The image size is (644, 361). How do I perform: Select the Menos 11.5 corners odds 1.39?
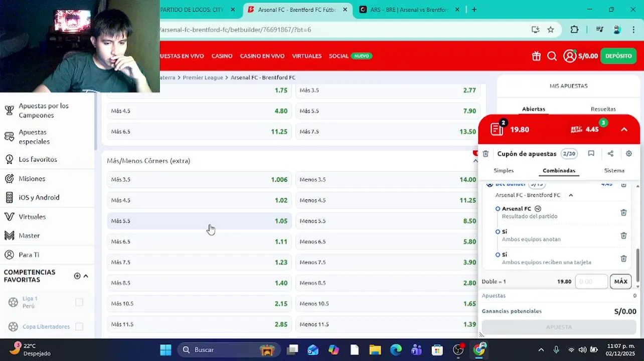coord(388,324)
